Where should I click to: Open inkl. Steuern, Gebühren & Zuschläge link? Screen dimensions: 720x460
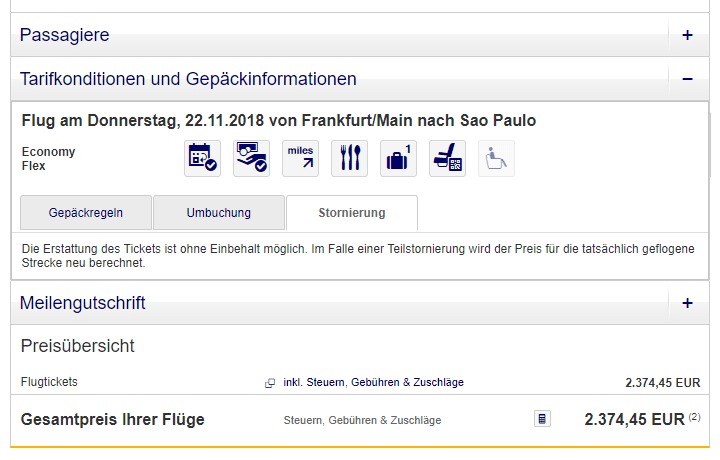click(x=373, y=382)
